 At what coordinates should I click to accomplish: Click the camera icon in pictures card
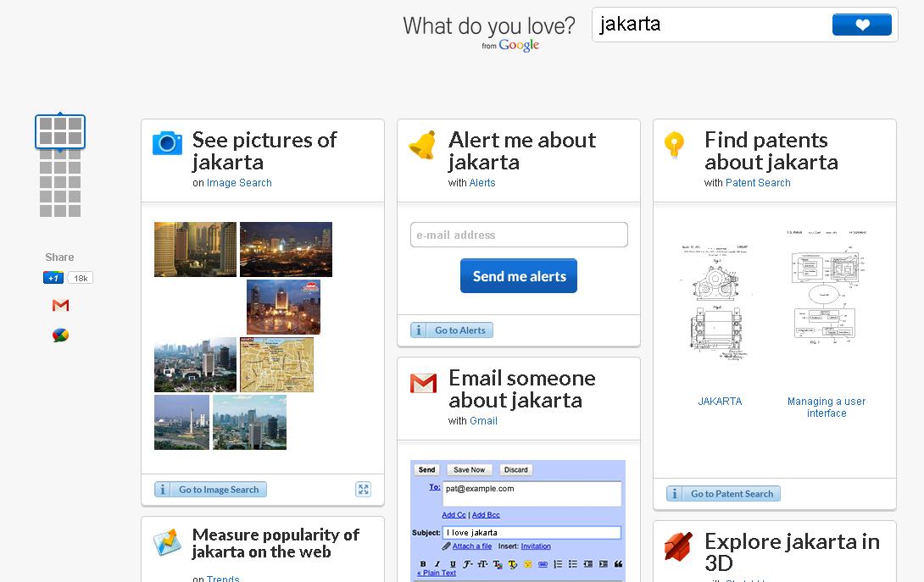(167, 142)
